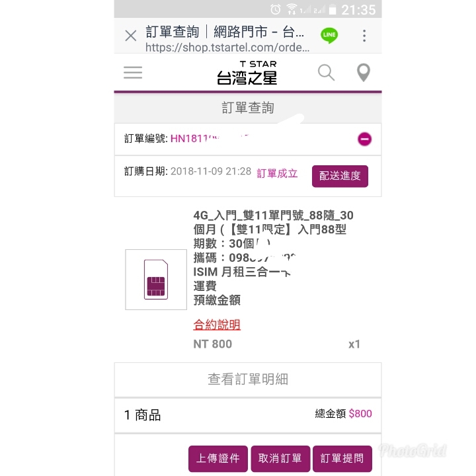476x476 pixels.
Task: Open the 合約說明 contract link
Action: coord(217,325)
